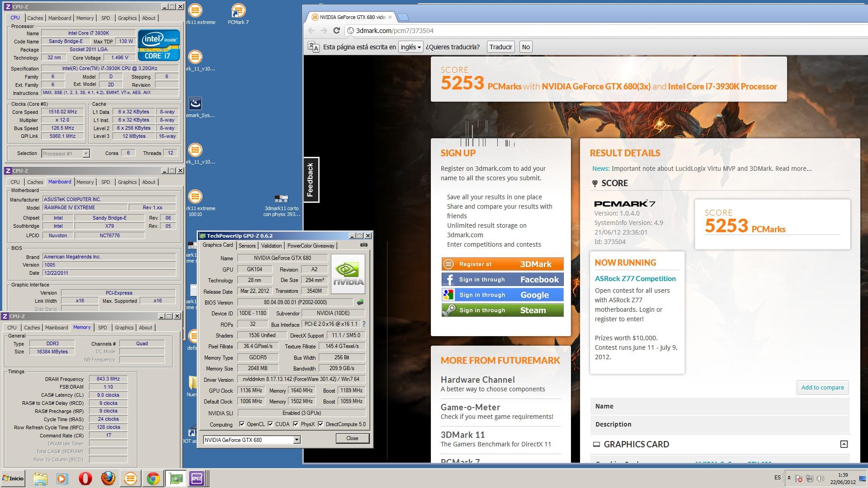Open the 3DMark 11 link
Image resolution: width=868 pixels, height=488 pixels.
tap(462, 435)
